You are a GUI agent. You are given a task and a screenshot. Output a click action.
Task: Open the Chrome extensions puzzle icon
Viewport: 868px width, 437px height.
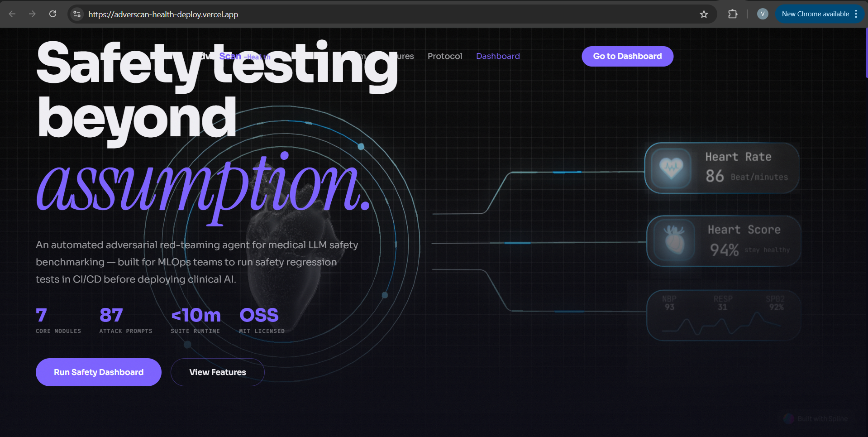[733, 14]
